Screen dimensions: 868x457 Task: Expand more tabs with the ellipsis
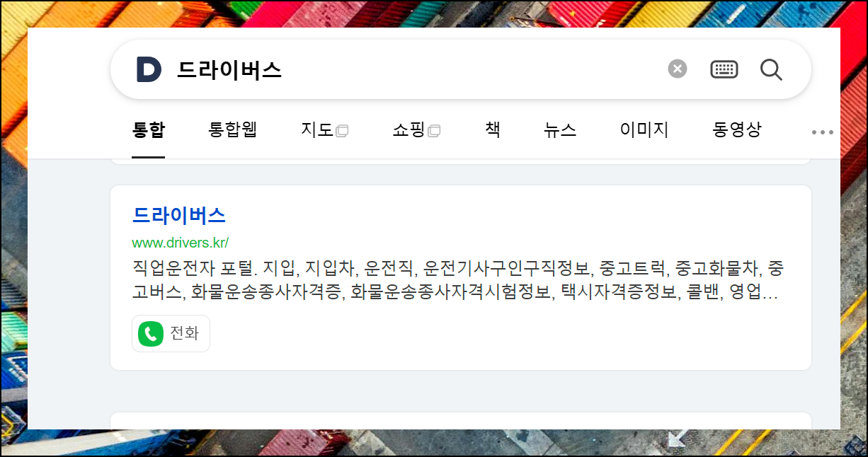[x=822, y=132]
